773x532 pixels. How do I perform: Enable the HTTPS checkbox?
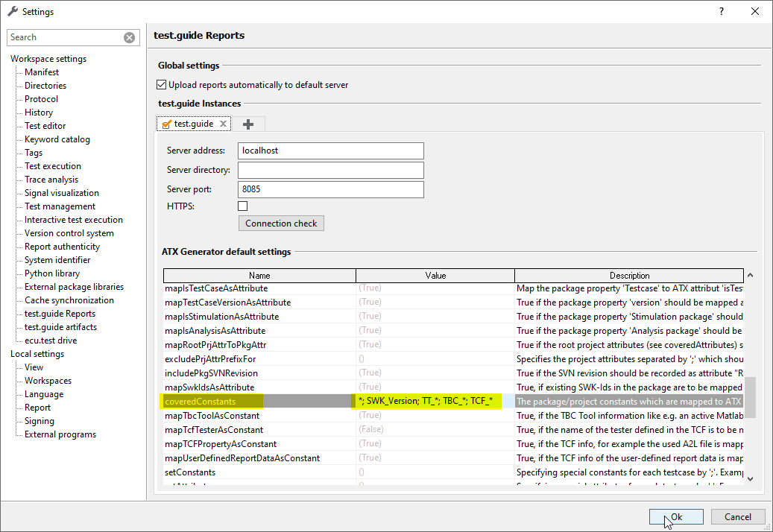242,206
